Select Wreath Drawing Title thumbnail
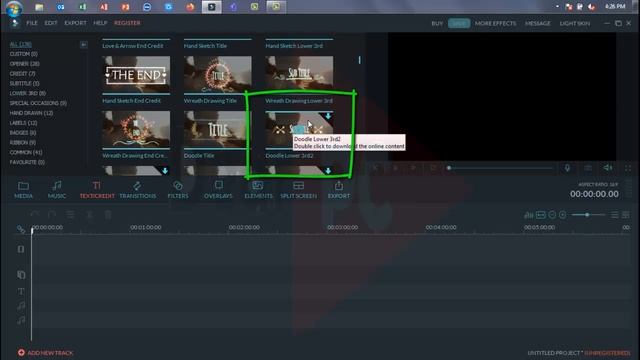640x360 pixels. [x=218, y=74]
